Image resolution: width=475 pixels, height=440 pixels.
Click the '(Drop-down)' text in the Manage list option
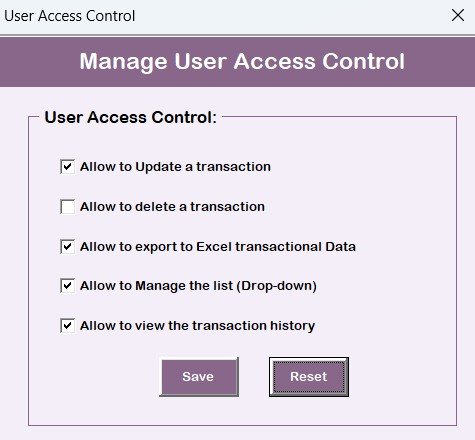pyautogui.click(x=277, y=286)
